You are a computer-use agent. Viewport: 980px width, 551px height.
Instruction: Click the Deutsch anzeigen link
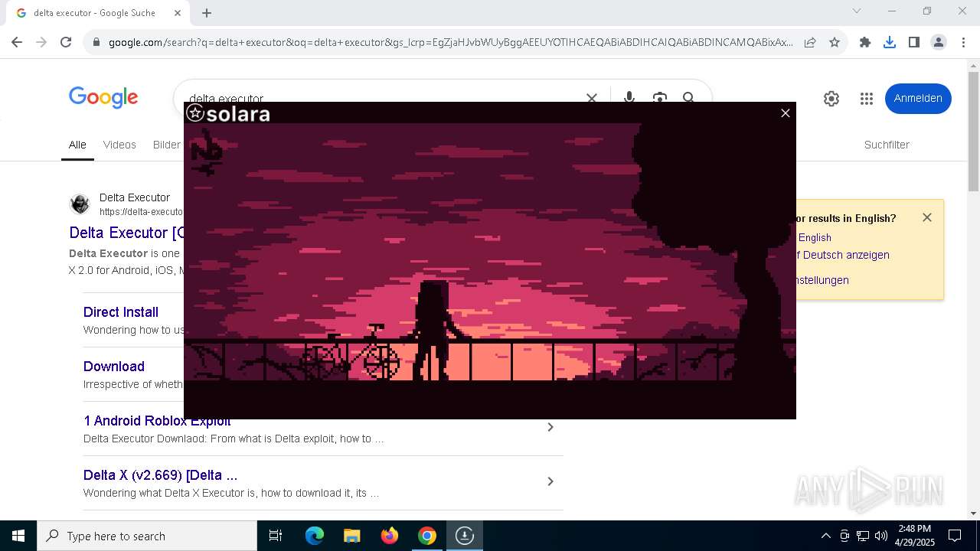842,255
